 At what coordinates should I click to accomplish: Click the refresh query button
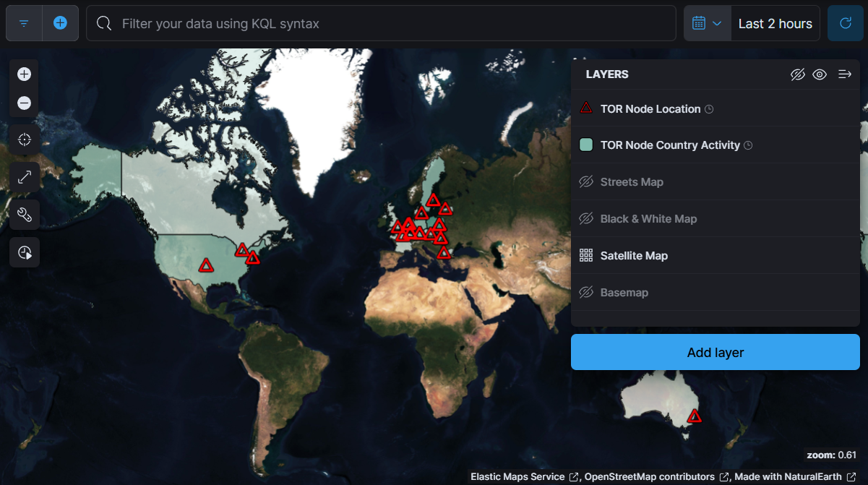click(x=845, y=24)
